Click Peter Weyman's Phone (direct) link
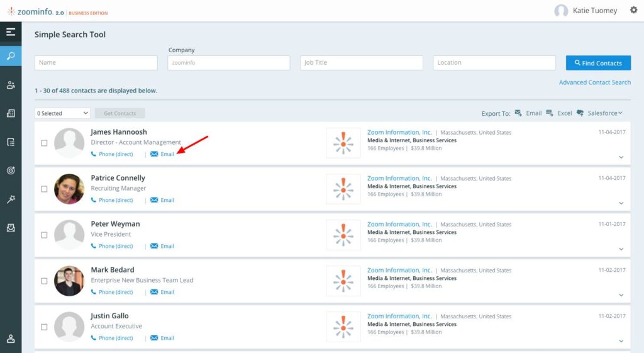 (x=116, y=246)
